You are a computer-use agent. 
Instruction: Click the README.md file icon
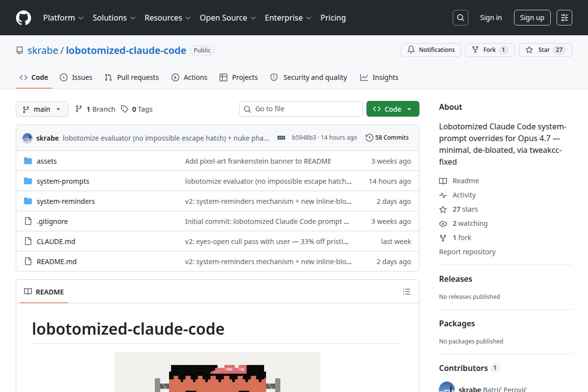(x=28, y=262)
